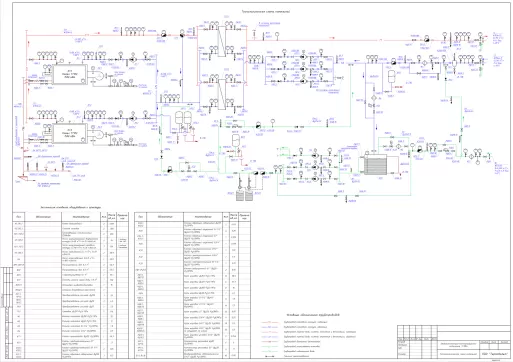Click the last line sample in the legend
The height and width of the screenshot is (362, 513).
pos(271,356)
